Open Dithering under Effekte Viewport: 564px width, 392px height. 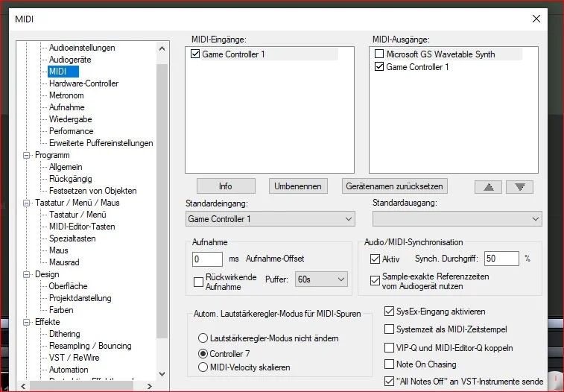point(64,334)
